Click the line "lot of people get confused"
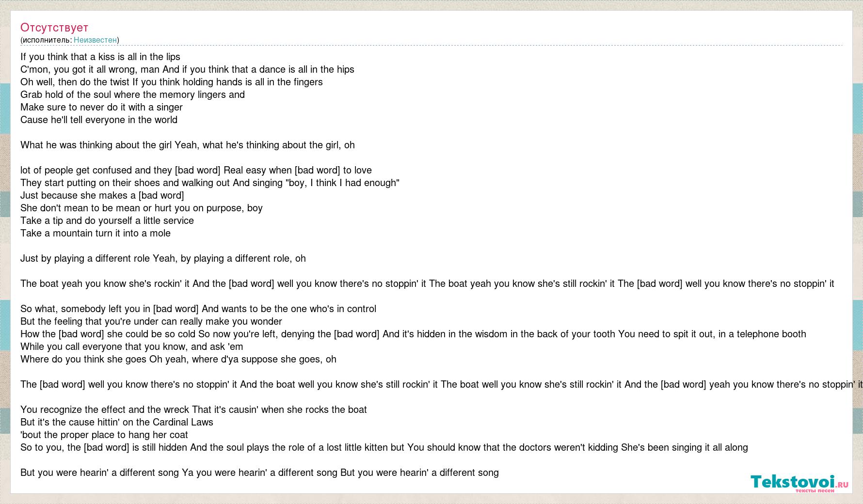This screenshot has width=863, height=504. (196, 170)
